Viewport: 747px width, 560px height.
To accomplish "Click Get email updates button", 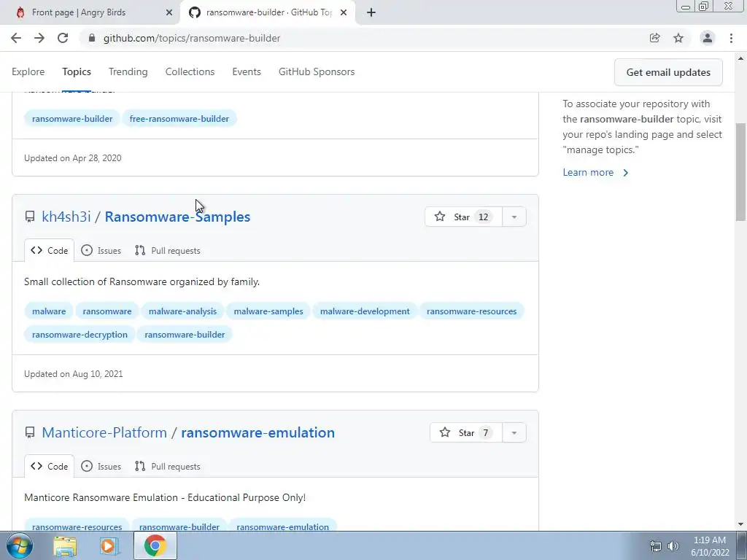I will (668, 72).
